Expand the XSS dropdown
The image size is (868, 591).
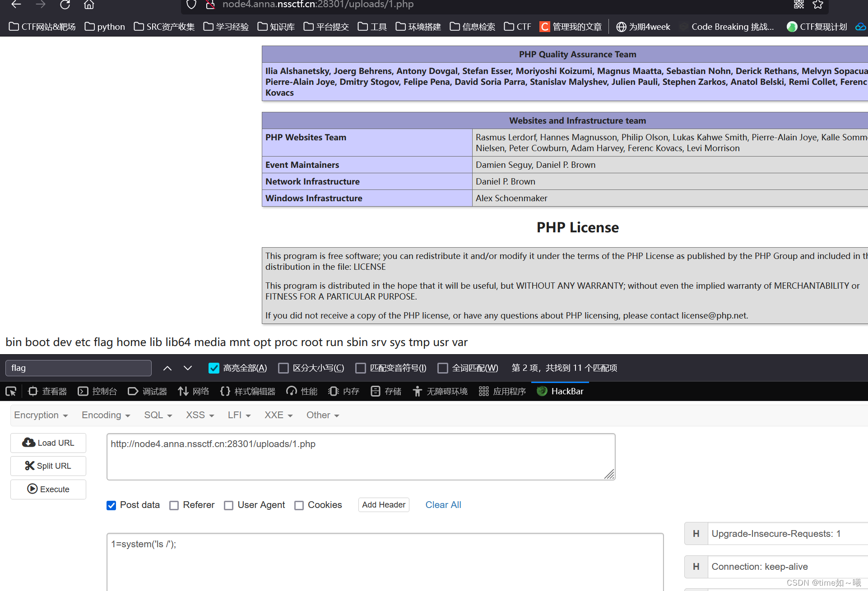pos(200,415)
